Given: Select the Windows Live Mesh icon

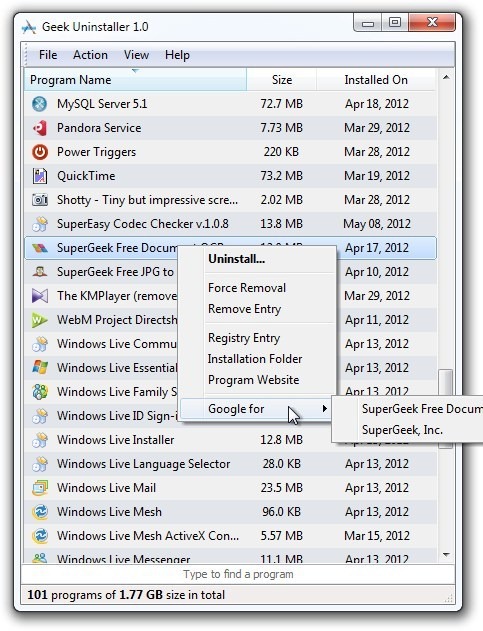Looking at the screenshot, I should (39, 512).
